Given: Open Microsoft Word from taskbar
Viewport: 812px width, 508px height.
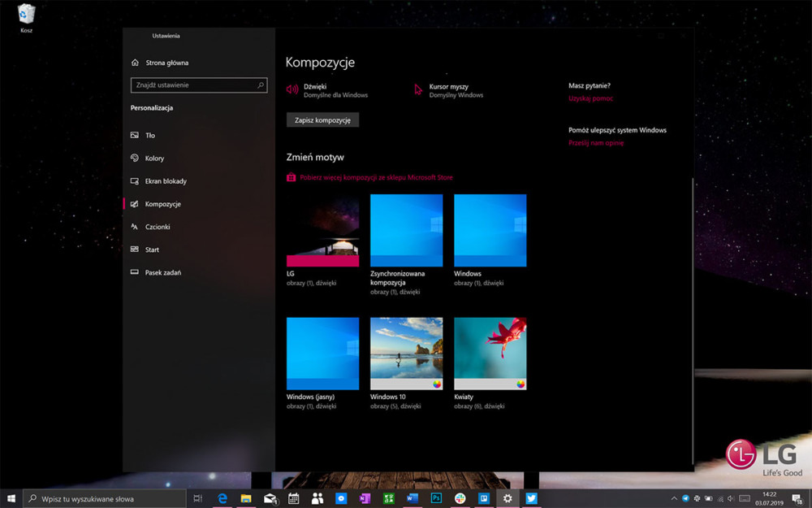Looking at the screenshot, I should point(412,499).
